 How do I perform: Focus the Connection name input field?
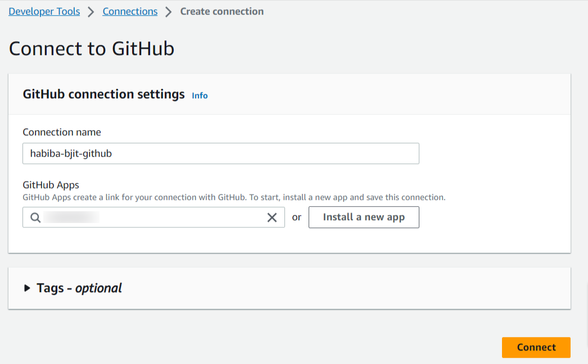click(x=221, y=153)
